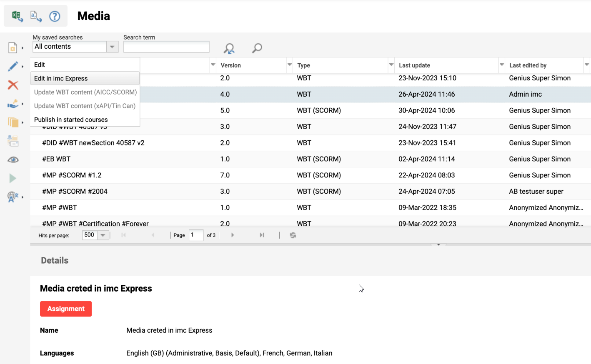Viewport: 591px width, 364px height.
Task: Select Publish in started courses
Action: (x=70, y=120)
